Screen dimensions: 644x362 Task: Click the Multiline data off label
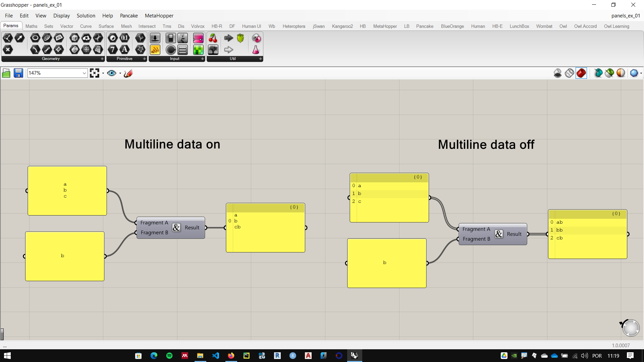pyautogui.click(x=486, y=144)
